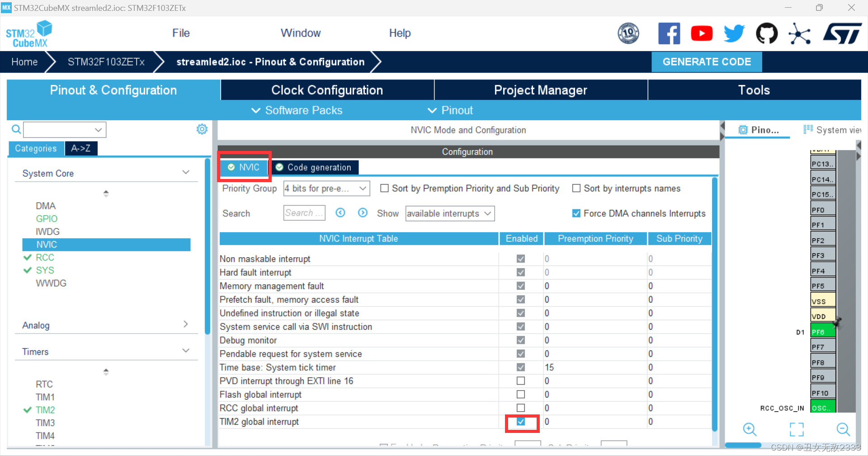This screenshot has width=868, height=456.
Task: Click the STM32CubeMX logo
Action: (x=29, y=34)
